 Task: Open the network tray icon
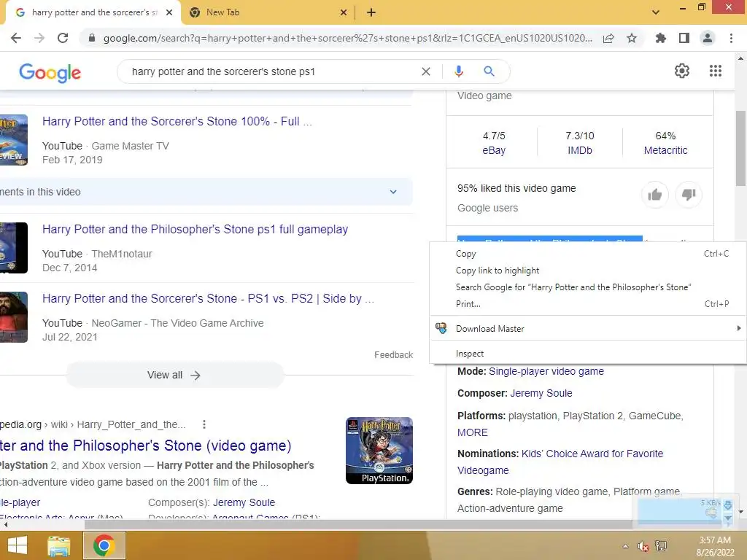coord(661,546)
